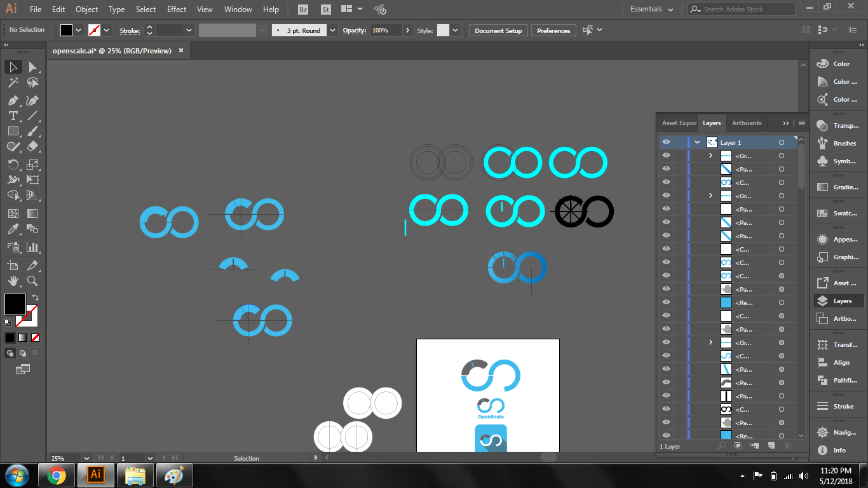Enable Draw Normal mode
Screen dimensions: 868x488
(10, 353)
